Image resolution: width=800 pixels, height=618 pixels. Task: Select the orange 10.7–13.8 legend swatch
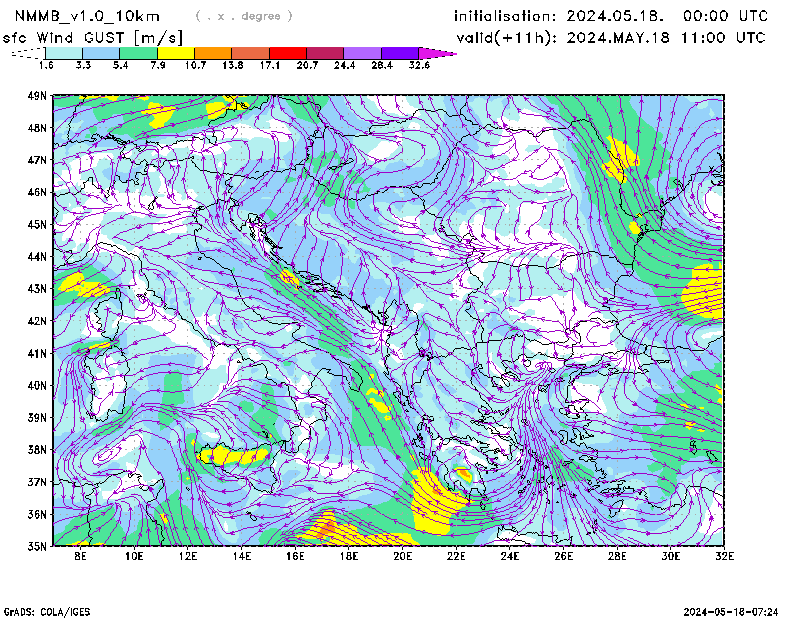pos(213,53)
